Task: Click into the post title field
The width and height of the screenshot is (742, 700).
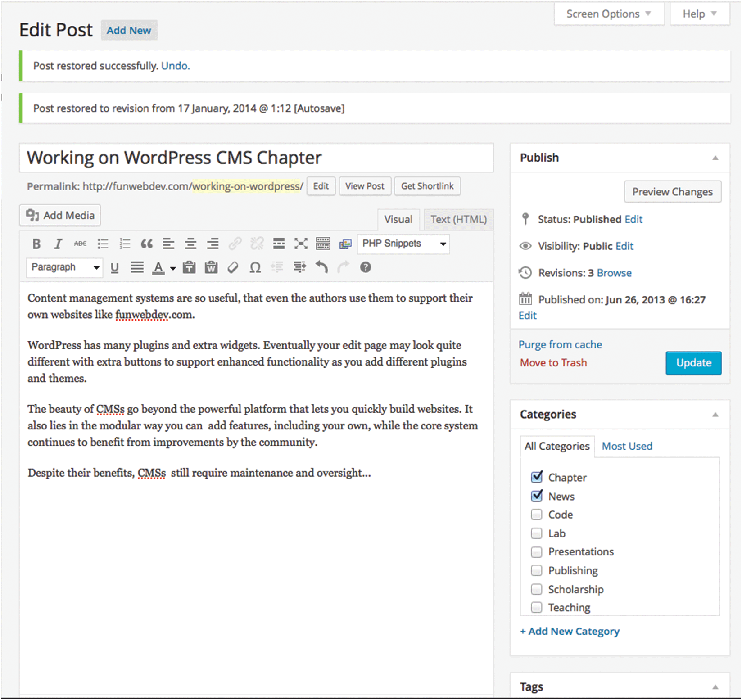Action: [256, 158]
